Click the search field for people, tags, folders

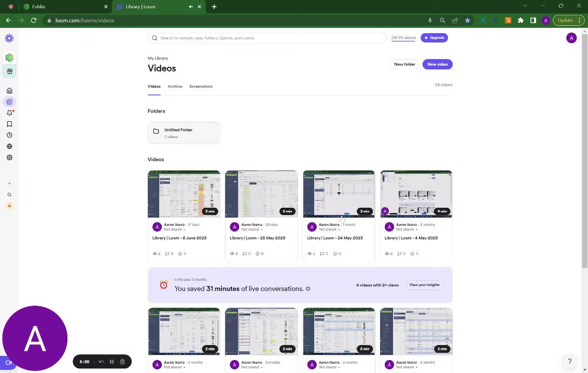(267, 38)
